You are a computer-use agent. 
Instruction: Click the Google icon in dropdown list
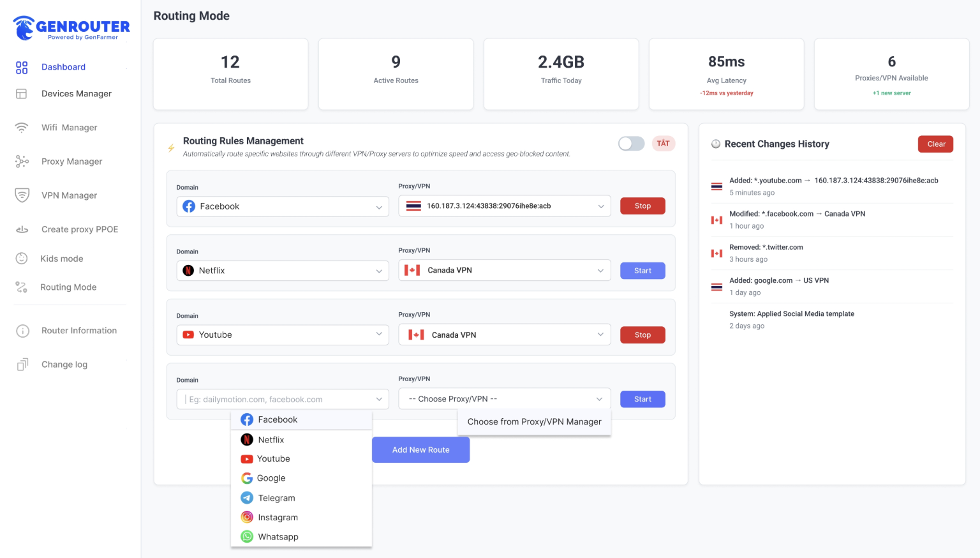click(247, 478)
